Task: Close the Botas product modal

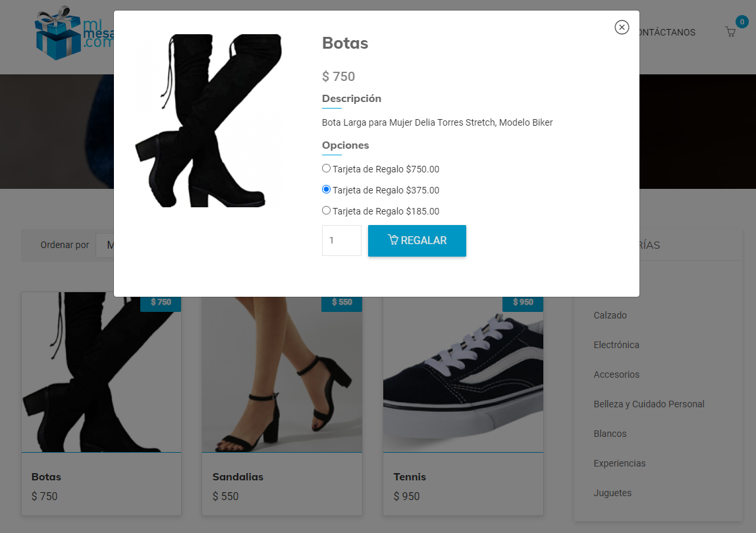Action: 622,27
